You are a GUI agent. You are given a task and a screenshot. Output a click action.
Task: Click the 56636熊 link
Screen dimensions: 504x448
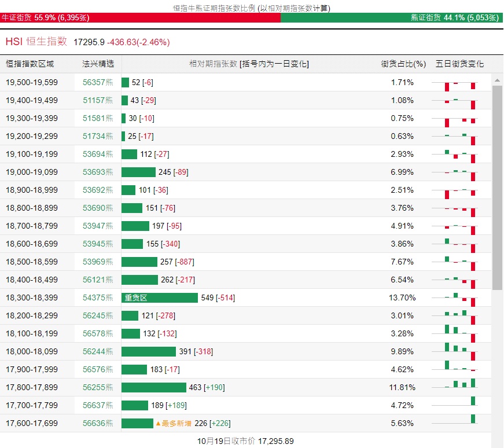[x=98, y=423]
